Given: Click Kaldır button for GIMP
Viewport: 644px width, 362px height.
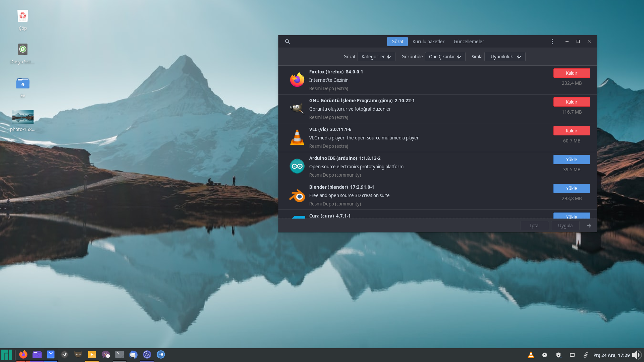Looking at the screenshot, I should (x=572, y=102).
